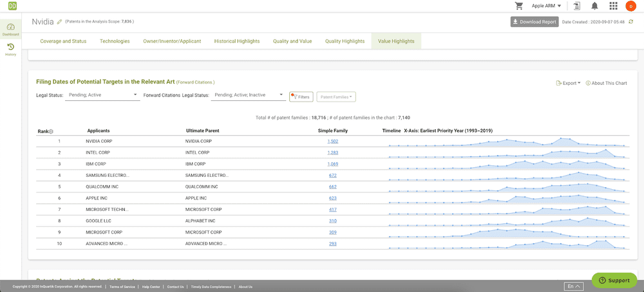Click the Ultimate Parent column header
The height and width of the screenshot is (292, 644).
pyautogui.click(x=202, y=131)
